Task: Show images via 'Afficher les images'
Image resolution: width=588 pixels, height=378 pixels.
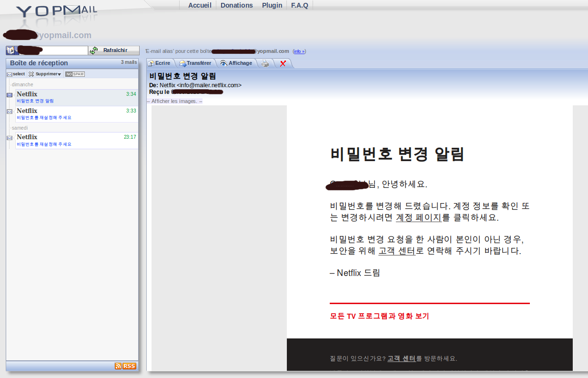Action: (174, 101)
